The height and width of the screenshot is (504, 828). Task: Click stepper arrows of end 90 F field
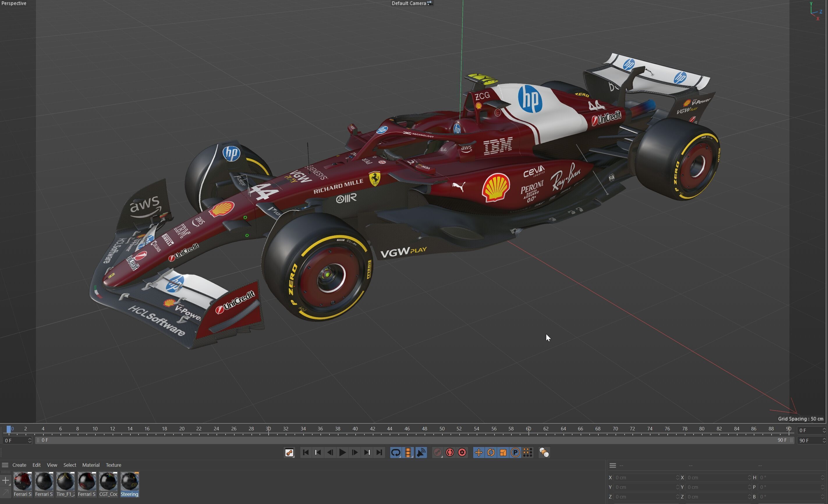click(x=824, y=441)
